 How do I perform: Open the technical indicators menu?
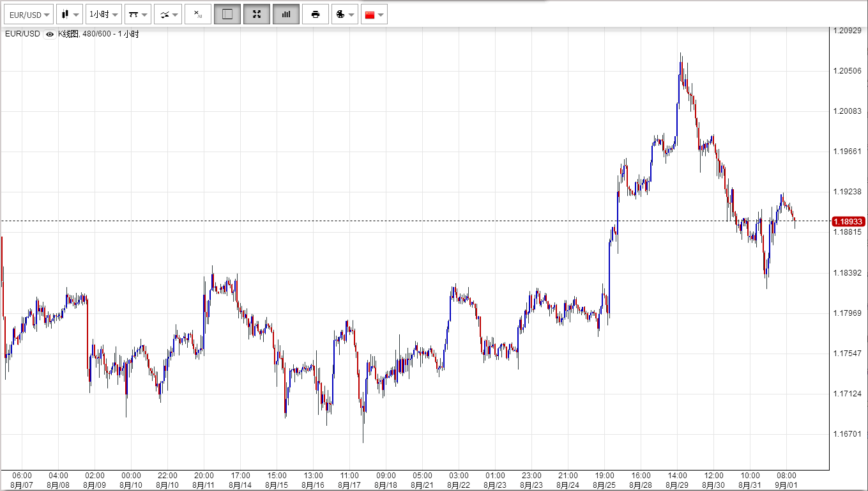click(x=168, y=14)
